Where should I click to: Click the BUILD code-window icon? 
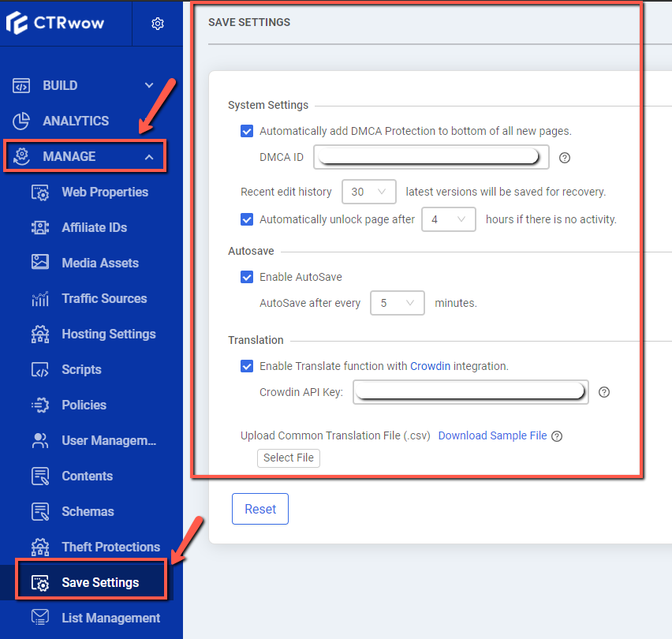point(21,86)
